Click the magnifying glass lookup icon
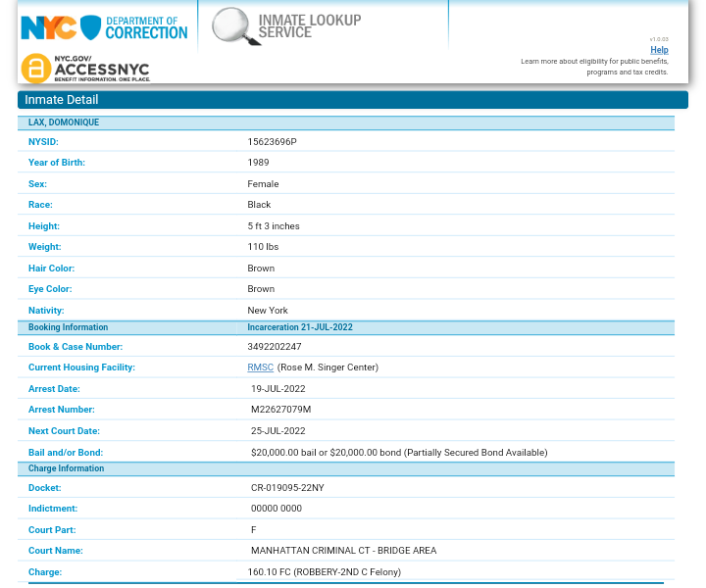This screenshot has width=706, height=588. [x=234, y=26]
